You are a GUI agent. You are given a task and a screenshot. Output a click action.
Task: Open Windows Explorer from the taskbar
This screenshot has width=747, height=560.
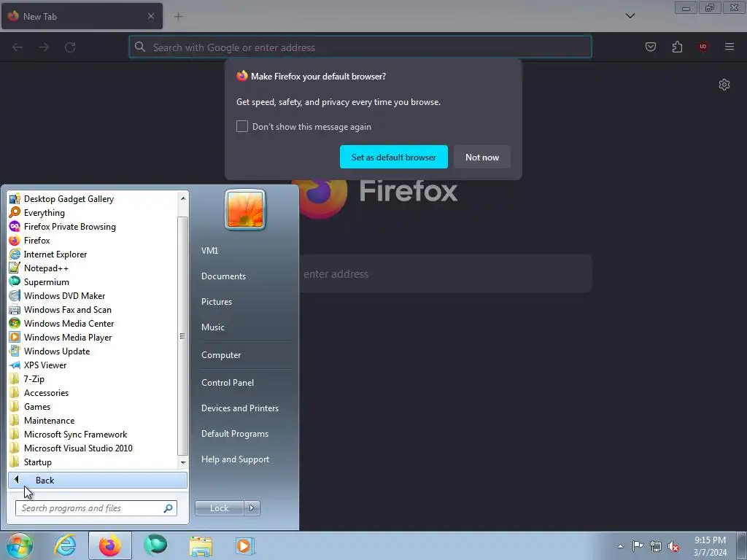coord(201,545)
